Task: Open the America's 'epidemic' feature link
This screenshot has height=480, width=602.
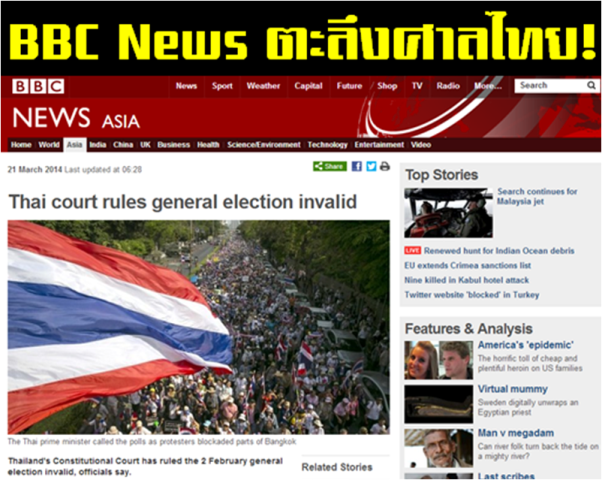Action: pyautogui.click(x=526, y=345)
